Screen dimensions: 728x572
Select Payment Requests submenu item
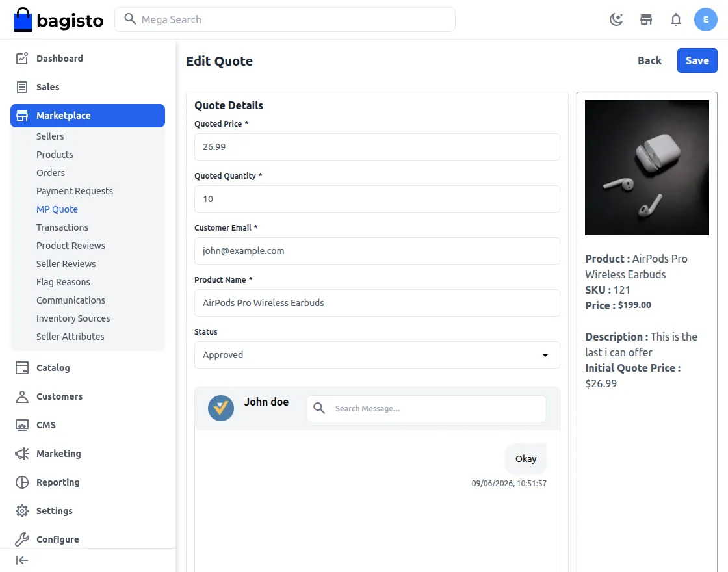(75, 191)
